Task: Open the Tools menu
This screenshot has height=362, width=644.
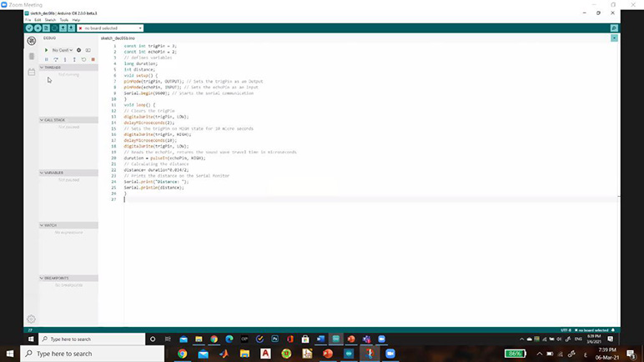Action: pos(64,20)
